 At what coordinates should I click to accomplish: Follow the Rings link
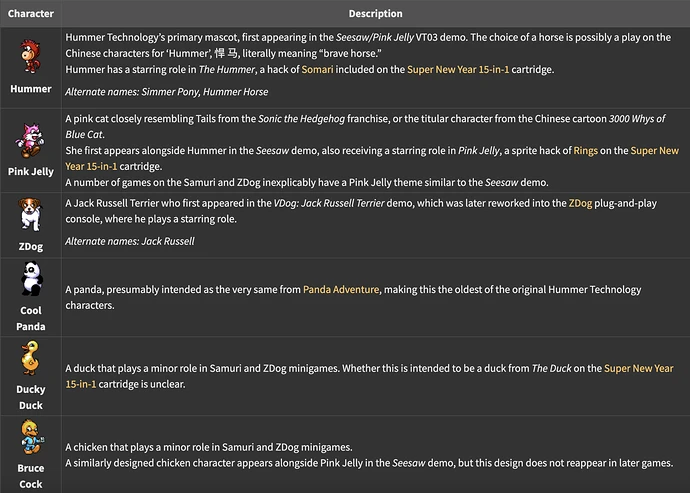[x=586, y=150]
